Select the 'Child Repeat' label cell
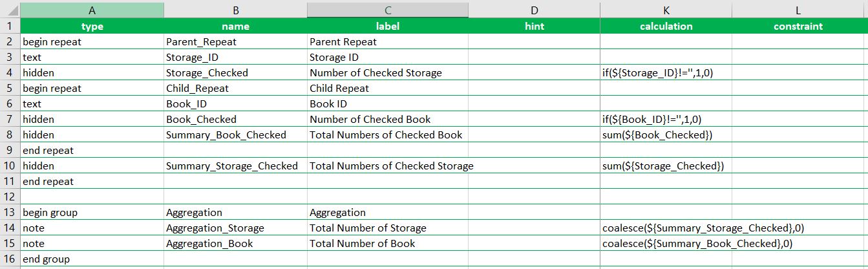The height and width of the screenshot is (269, 868). point(387,88)
